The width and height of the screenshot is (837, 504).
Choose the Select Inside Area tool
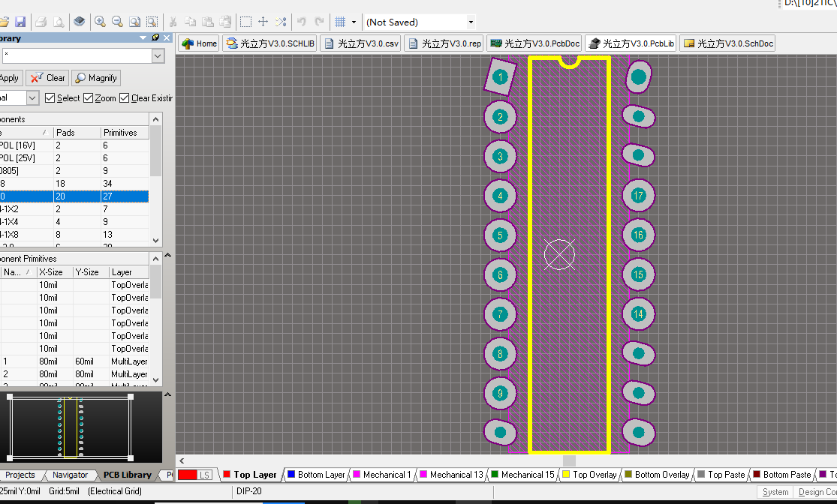tap(245, 22)
